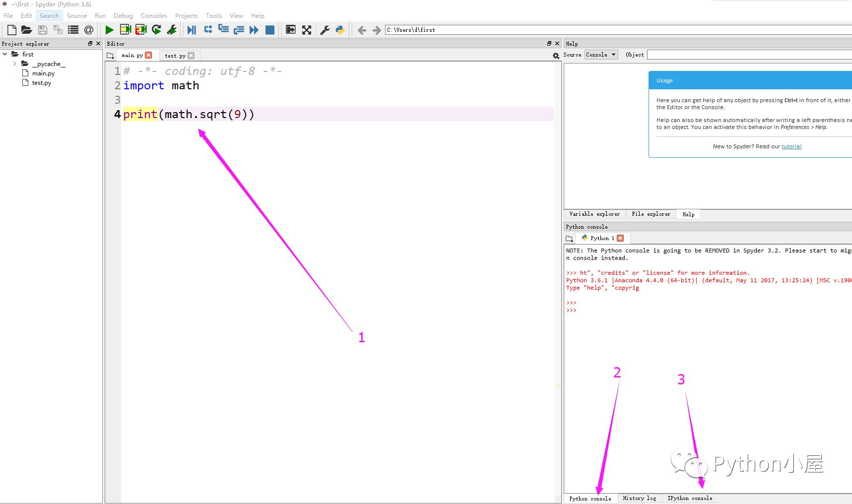
Task: Browse console tabs icon
Action: tap(569, 239)
